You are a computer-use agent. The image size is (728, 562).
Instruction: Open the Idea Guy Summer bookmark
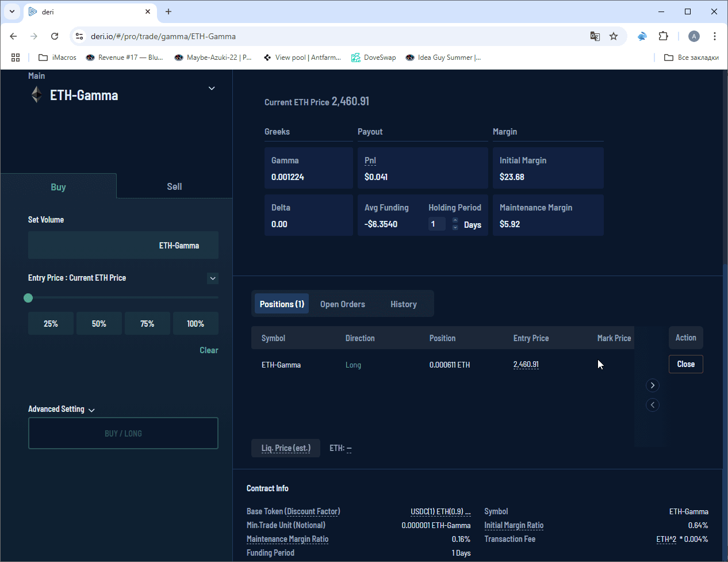pos(443,58)
